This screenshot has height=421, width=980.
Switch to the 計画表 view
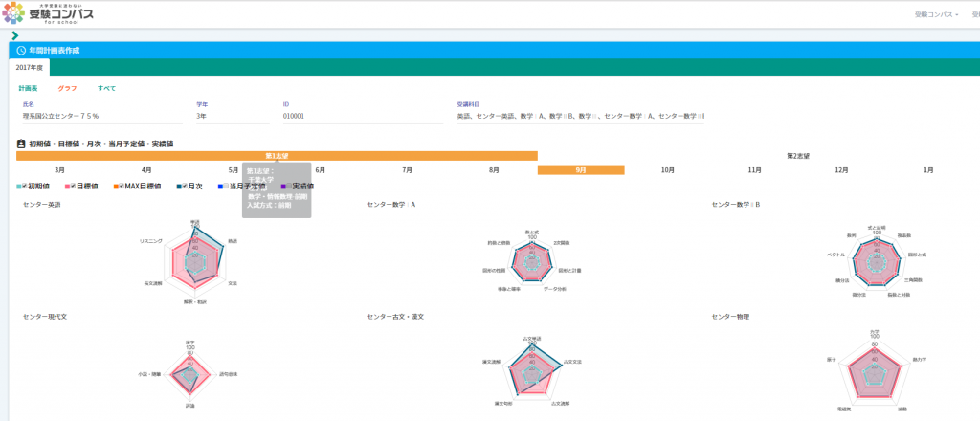(29, 88)
